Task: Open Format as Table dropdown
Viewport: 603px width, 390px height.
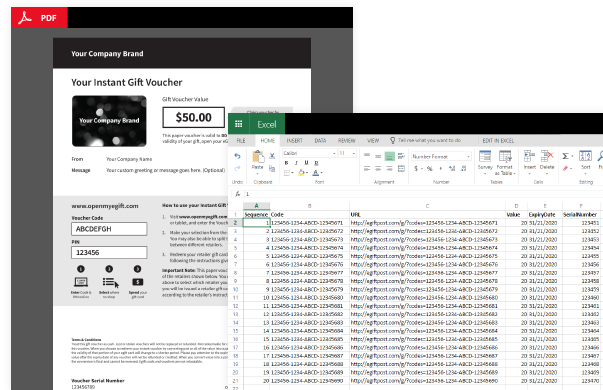Action: pos(505,162)
